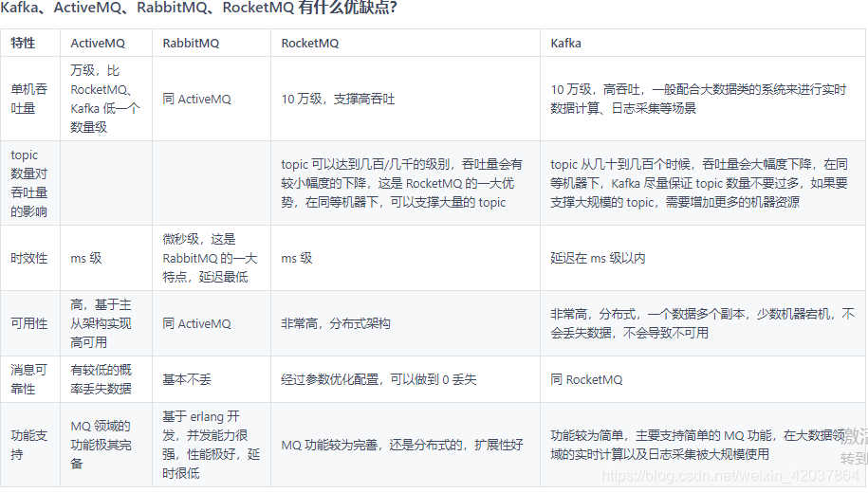This screenshot has width=868, height=493.
Task: Click the 'topic 数量对吞吐量的影响' row label
Action: (x=30, y=183)
